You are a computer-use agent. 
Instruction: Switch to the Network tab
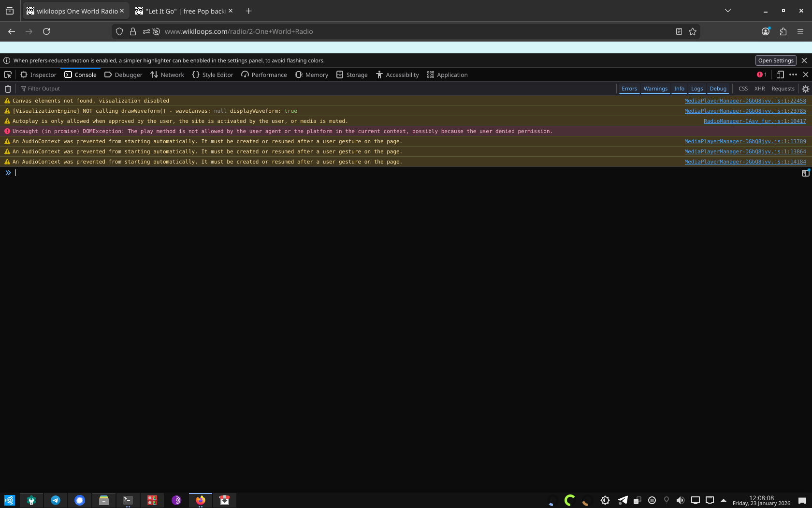click(x=167, y=75)
